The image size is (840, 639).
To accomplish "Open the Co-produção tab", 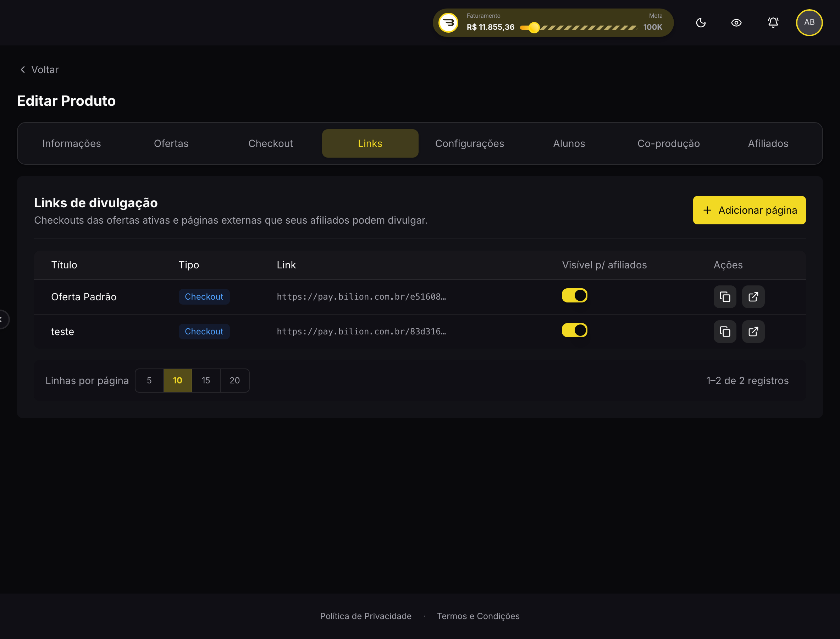I will tap(669, 143).
